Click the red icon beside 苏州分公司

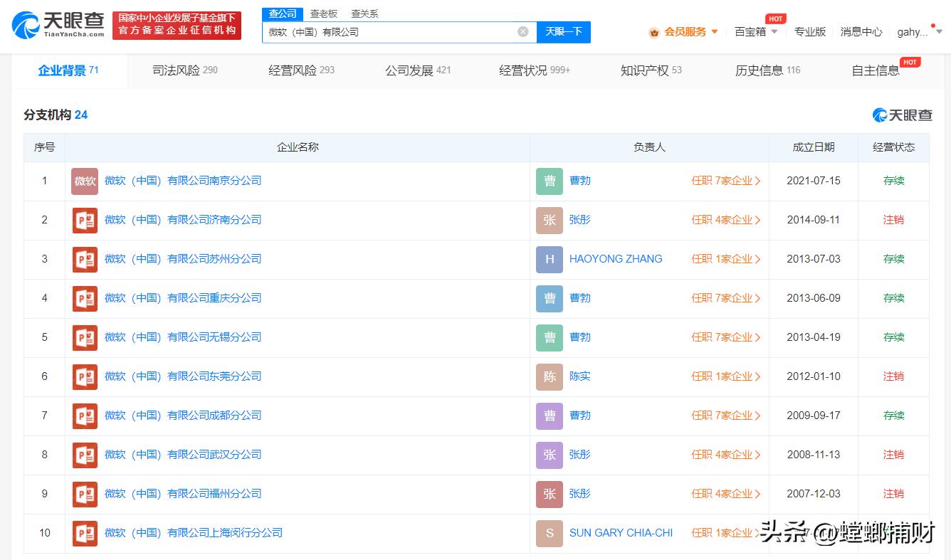pyautogui.click(x=84, y=259)
